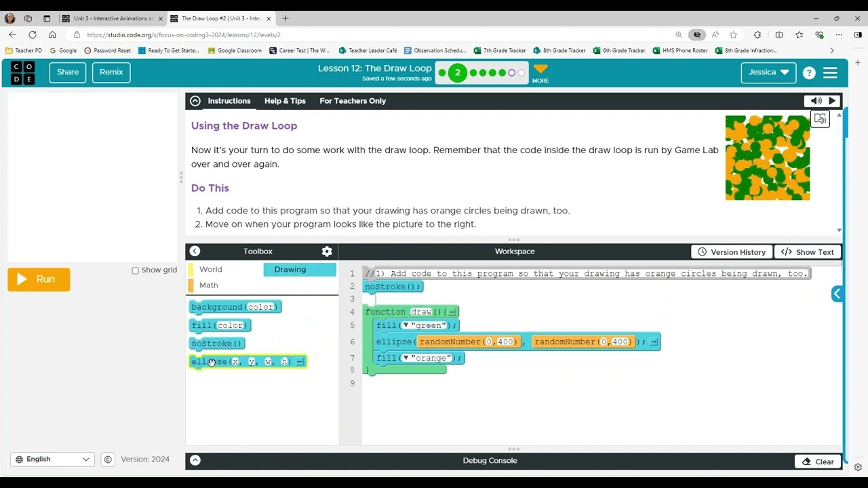
Task: Click the read aloud icon in address bar
Action: [x=715, y=35]
